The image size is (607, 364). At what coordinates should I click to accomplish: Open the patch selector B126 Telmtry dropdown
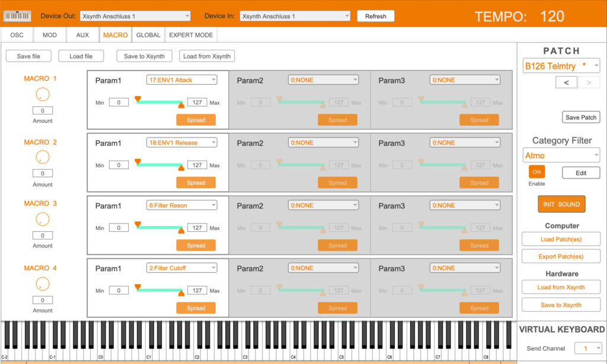coord(561,66)
